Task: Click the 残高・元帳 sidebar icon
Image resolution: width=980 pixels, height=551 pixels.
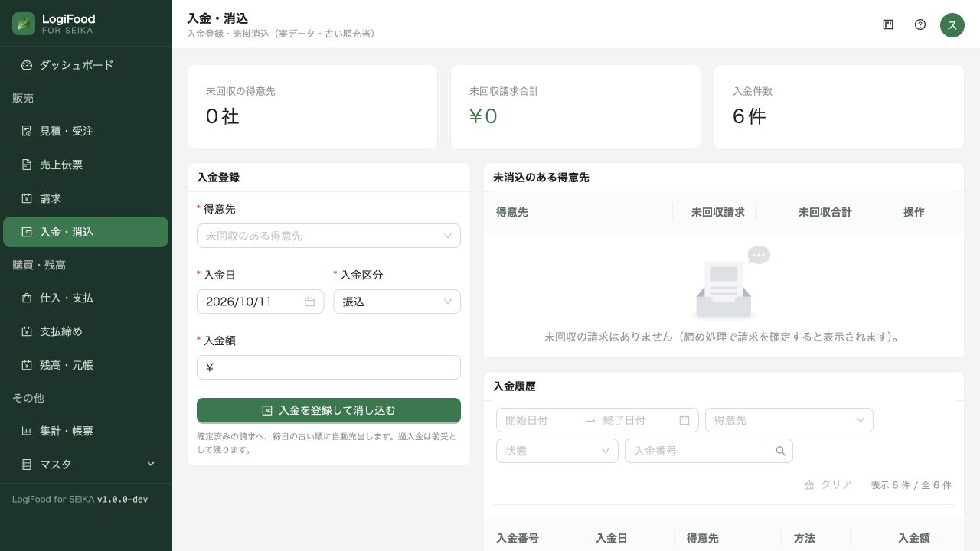Action: click(x=27, y=365)
